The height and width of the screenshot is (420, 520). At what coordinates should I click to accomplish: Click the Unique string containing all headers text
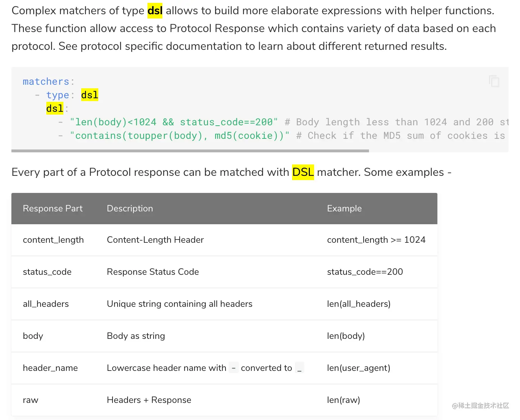tap(180, 304)
